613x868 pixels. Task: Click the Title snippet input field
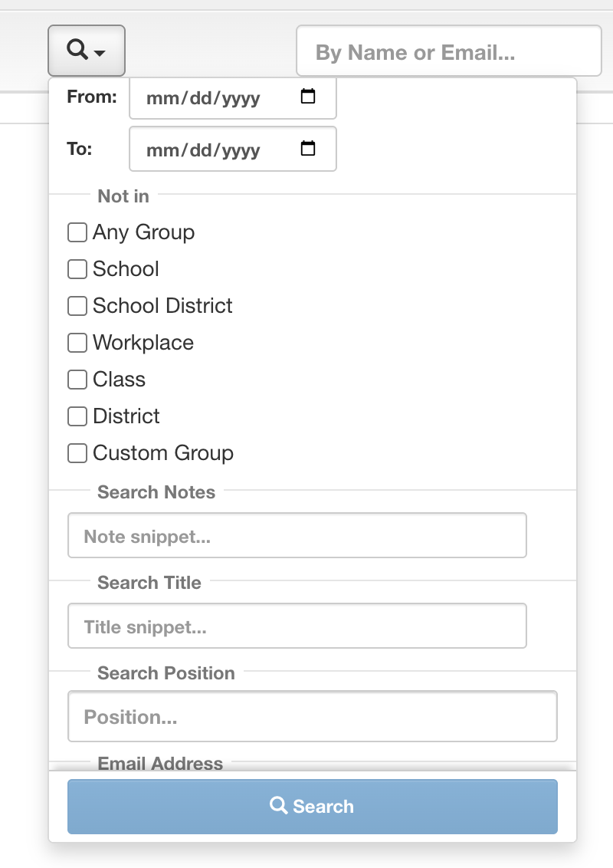[297, 626]
